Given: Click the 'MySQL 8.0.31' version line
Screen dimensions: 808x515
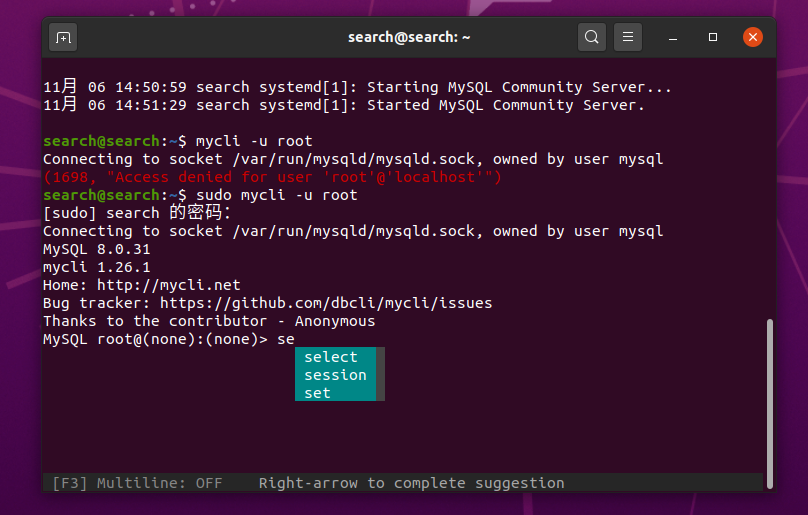Looking at the screenshot, I should [97, 249].
